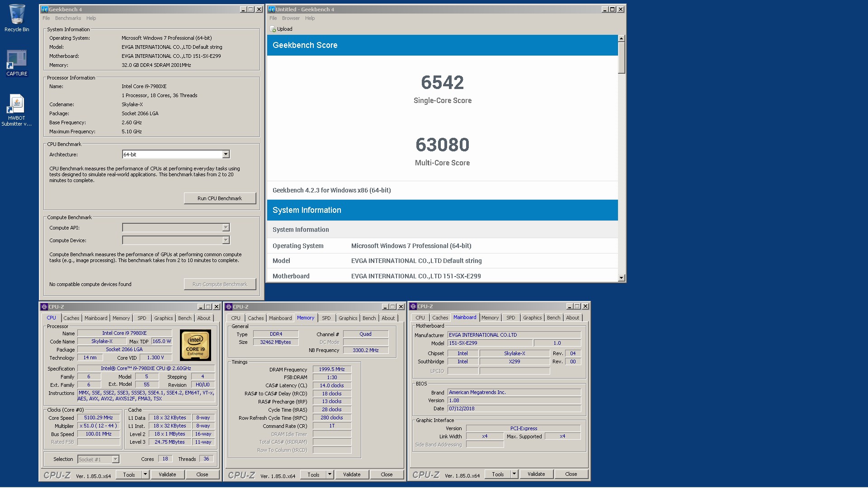The height and width of the screenshot is (488, 868).
Task: Expand Tools arrow in Mainboard CPU-Z window
Action: [514, 474]
